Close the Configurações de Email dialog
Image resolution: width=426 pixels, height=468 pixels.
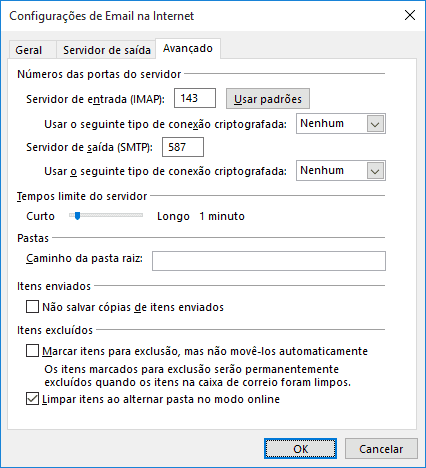[410, 15]
